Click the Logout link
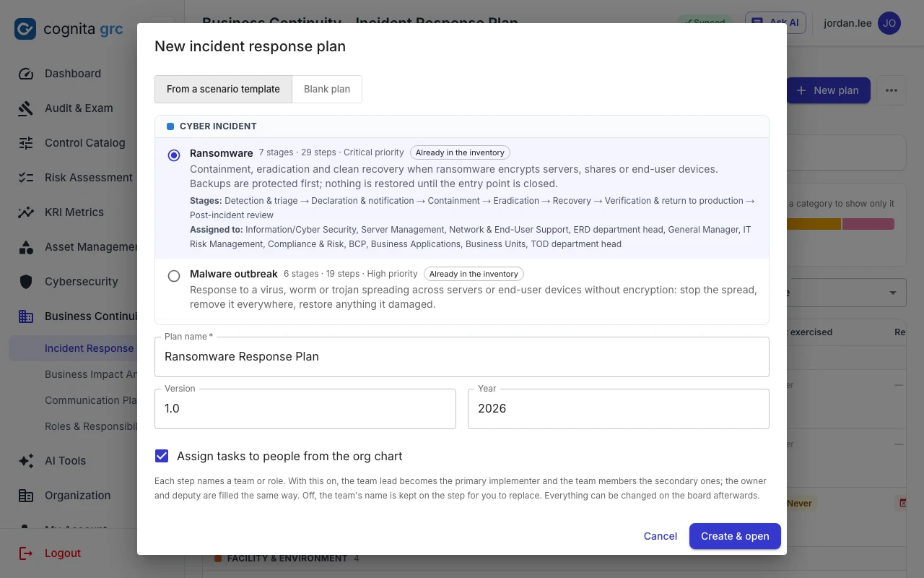This screenshot has width=924, height=578. pyautogui.click(x=63, y=553)
